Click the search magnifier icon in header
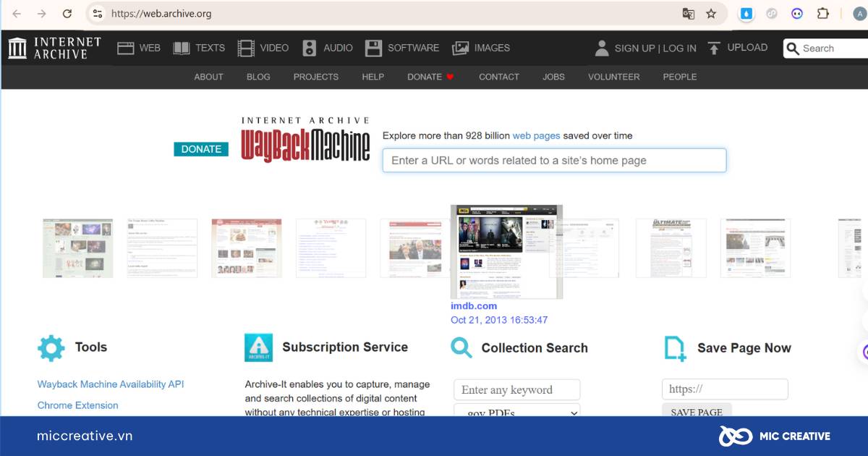 [793, 48]
